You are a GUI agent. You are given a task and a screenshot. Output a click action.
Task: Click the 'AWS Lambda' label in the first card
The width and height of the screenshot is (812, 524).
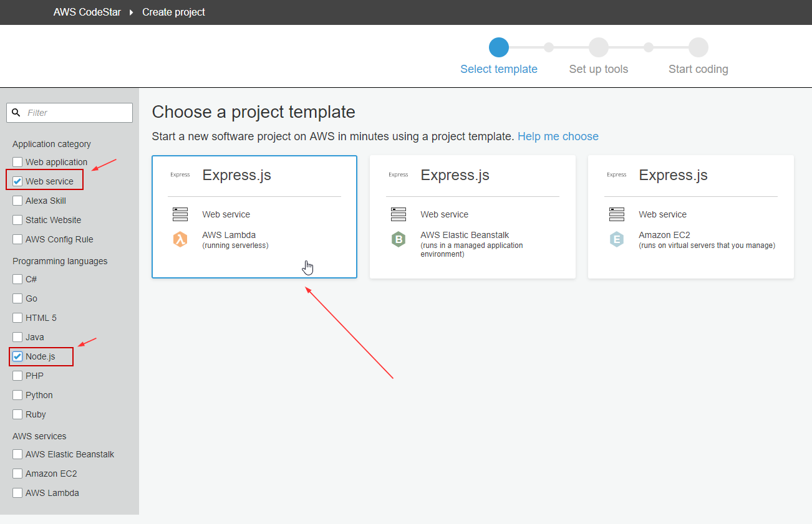pyautogui.click(x=229, y=235)
